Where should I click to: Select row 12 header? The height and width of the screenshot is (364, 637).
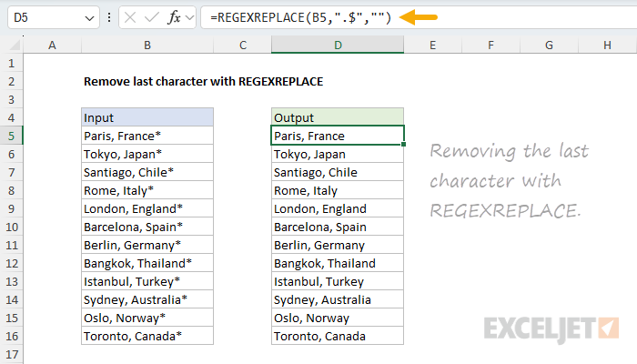[x=11, y=263]
